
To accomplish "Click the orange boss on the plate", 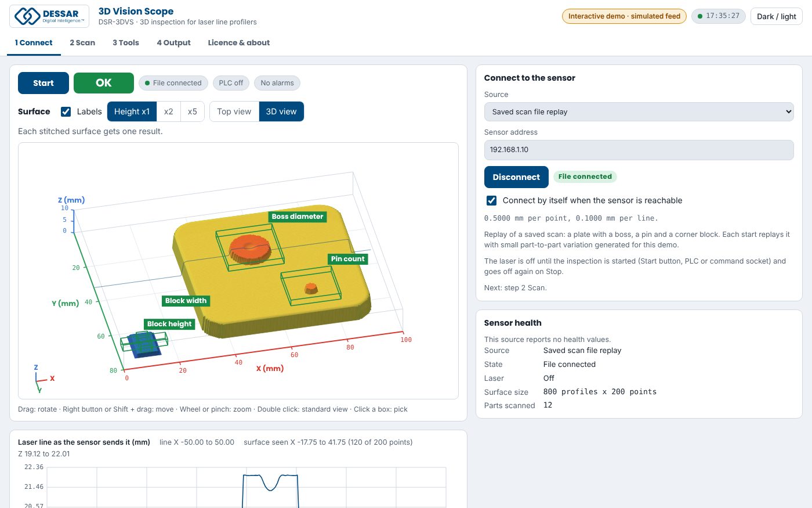I will (250, 248).
